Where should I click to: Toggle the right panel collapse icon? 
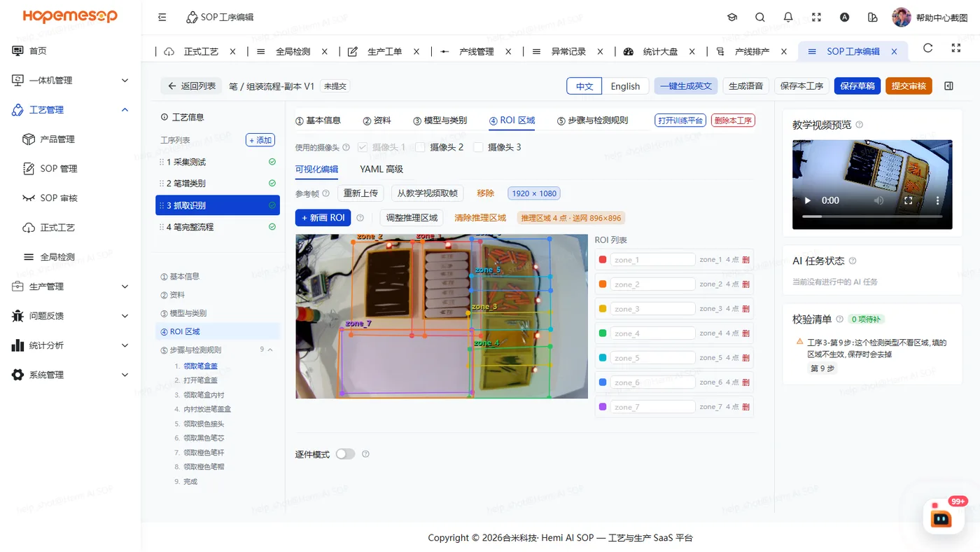pyautogui.click(x=949, y=86)
